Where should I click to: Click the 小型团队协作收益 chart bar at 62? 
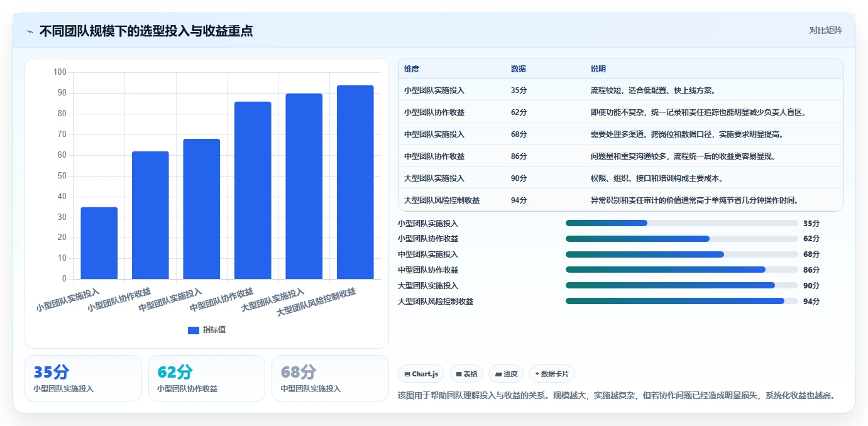click(150, 215)
